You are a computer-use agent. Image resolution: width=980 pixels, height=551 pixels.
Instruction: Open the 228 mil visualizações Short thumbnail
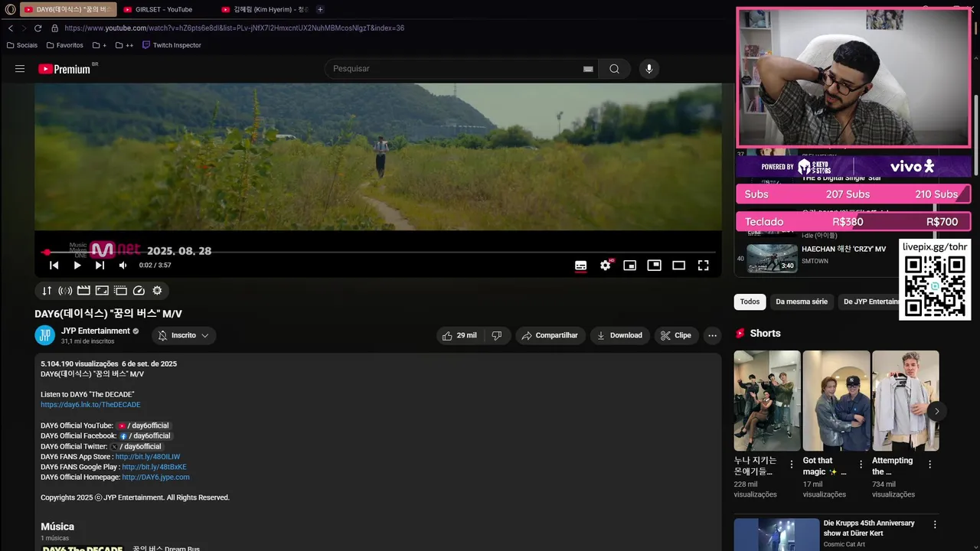coord(767,401)
